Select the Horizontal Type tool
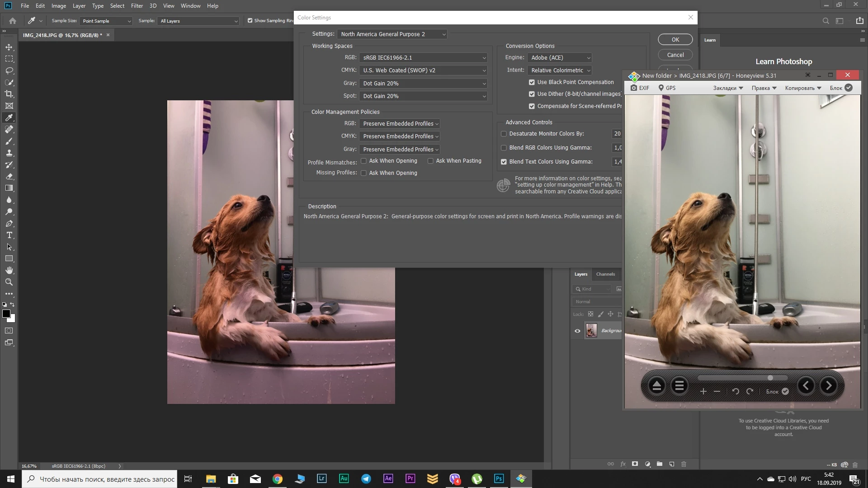The width and height of the screenshot is (868, 488). (x=9, y=235)
